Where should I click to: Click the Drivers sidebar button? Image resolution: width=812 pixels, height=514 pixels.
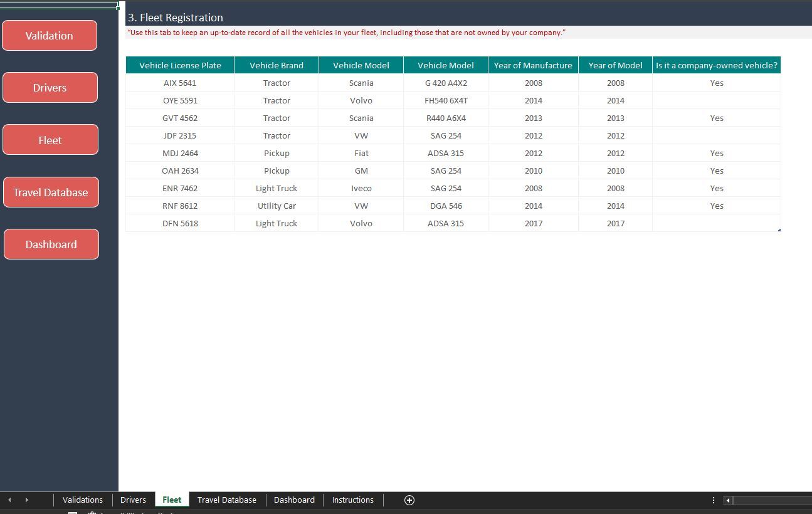tap(50, 87)
